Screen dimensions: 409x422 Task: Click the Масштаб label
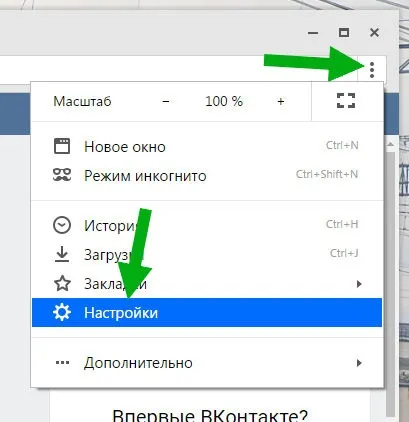(x=82, y=101)
